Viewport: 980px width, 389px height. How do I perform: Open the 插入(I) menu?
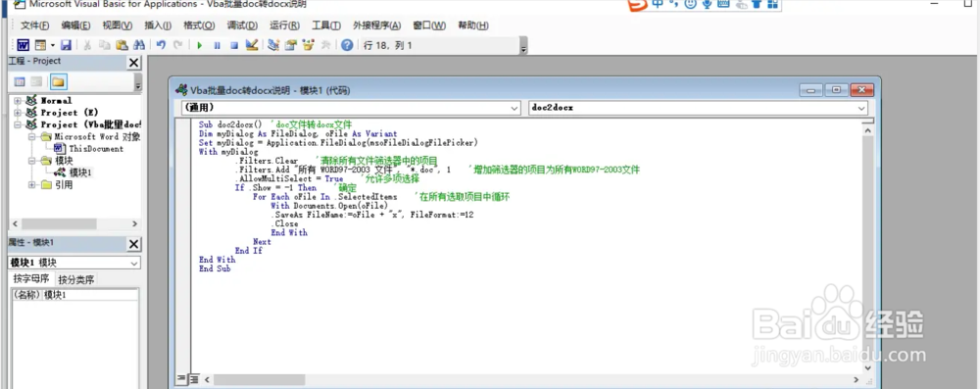158,25
